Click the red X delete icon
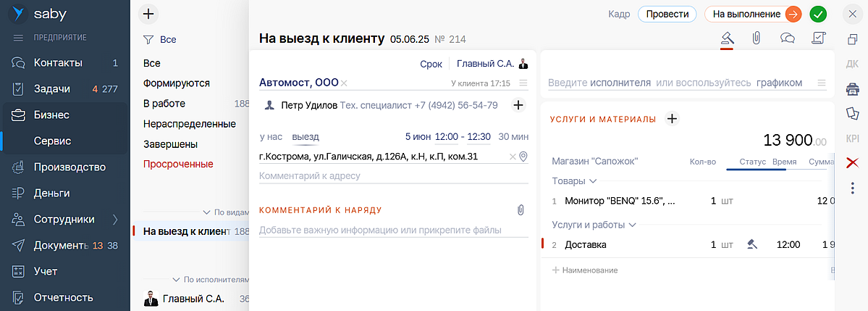 [x=852, y=162]
